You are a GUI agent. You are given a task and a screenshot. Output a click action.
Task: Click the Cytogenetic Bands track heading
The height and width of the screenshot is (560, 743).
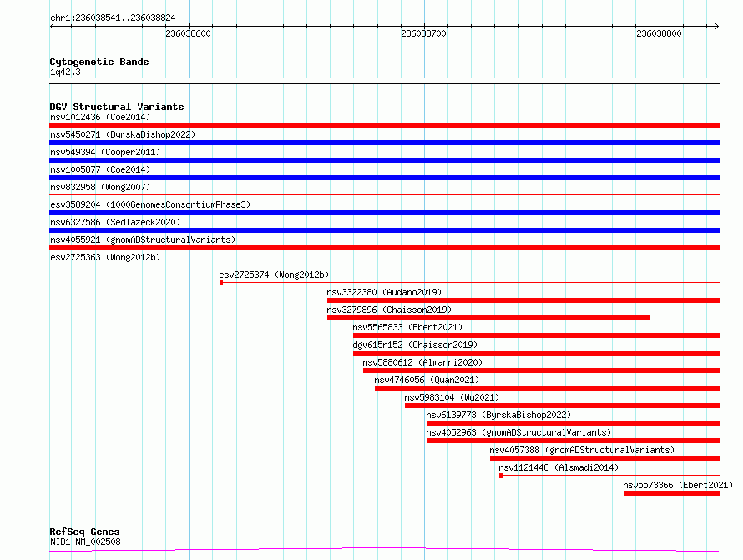click(x=99, y=62)
